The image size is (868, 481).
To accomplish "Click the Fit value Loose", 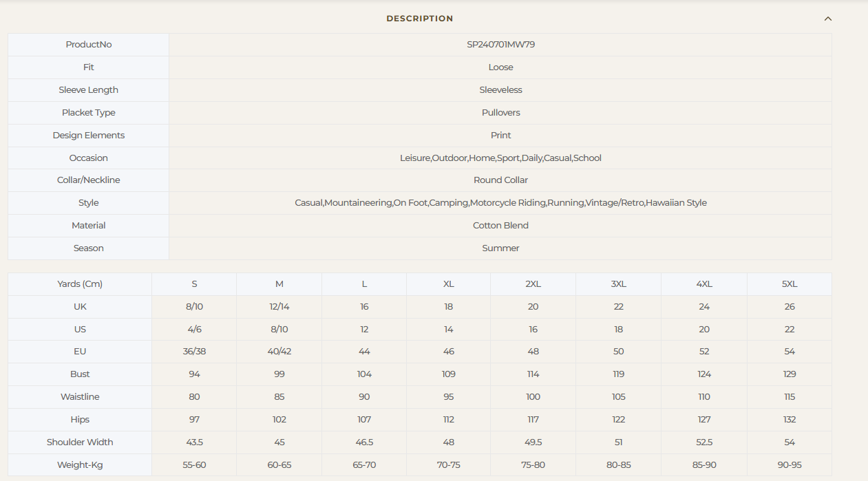I will point(500,67).
